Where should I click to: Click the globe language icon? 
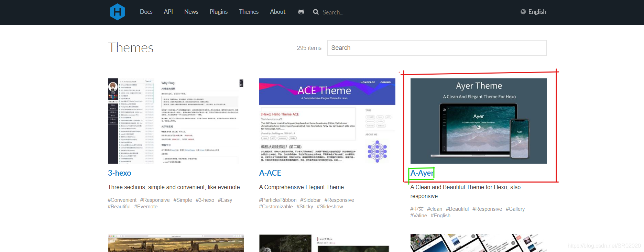tap(523, 12)
